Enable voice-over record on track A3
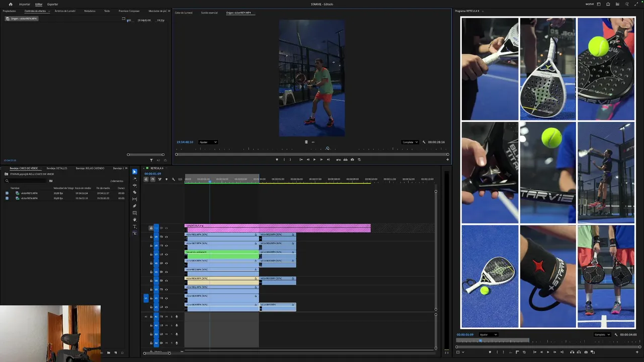This screenshot has width=644, height=362. (x=177, y=334)
